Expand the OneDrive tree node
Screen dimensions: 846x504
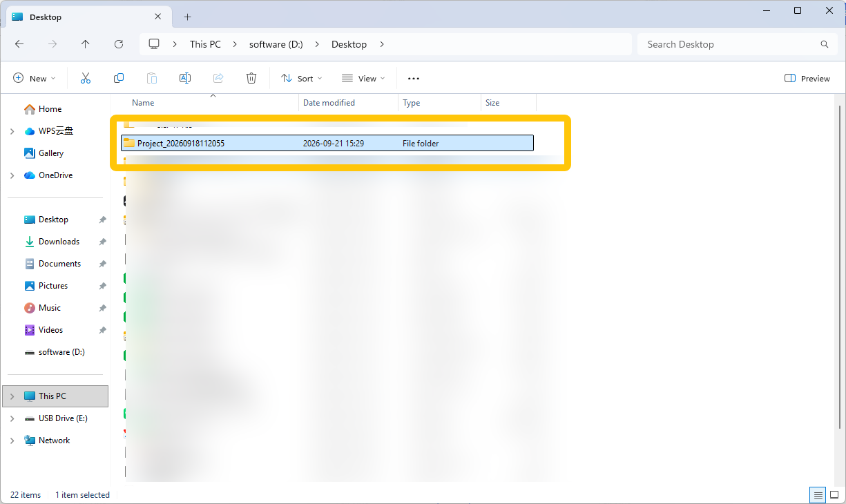(12, 175)
